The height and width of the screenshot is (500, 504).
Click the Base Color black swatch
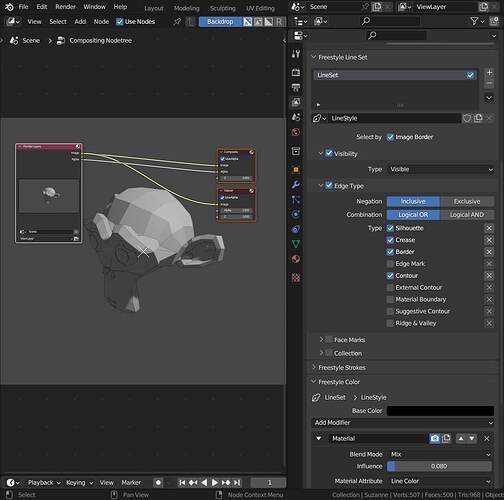point(440,411)
